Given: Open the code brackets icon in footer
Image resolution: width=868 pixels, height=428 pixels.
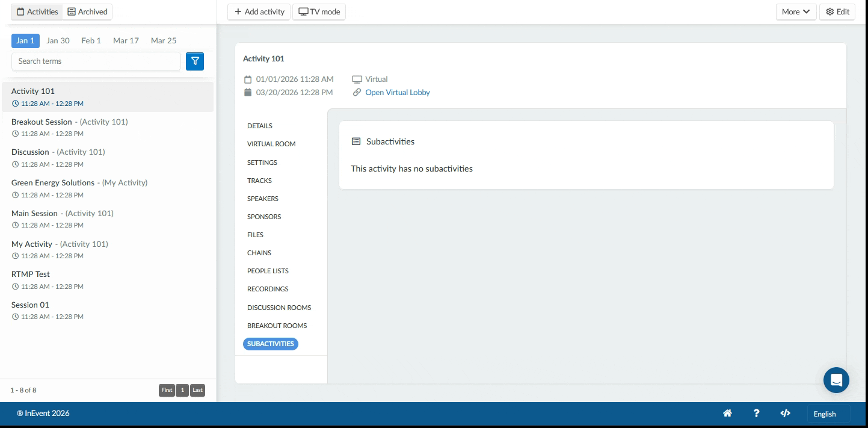Looking at the screenshot, I should 785,414.
